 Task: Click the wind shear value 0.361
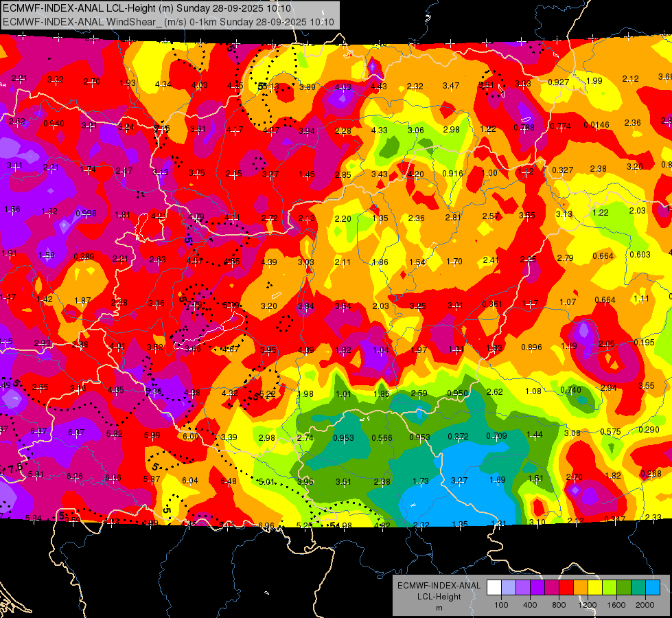click(x=492, y=304)
